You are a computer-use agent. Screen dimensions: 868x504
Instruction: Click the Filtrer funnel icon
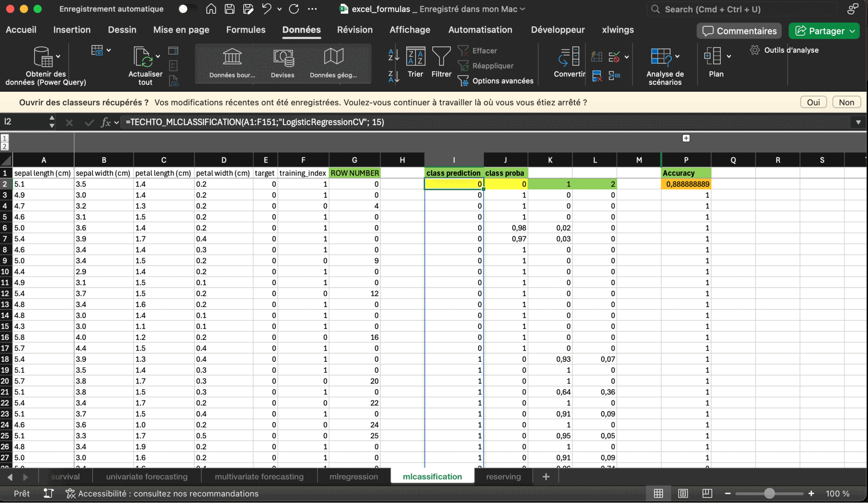pyautogui.click(x=441, y=57)
